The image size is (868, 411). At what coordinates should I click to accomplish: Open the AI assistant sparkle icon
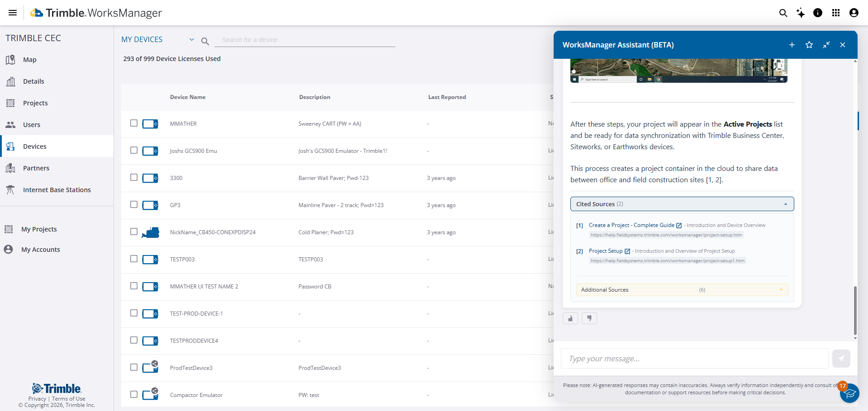pos(801,13)
